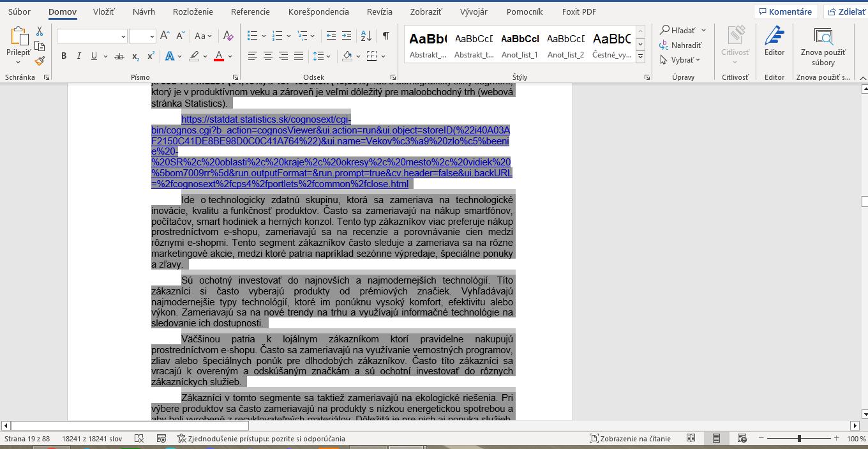
Task: Click the proofing check icon in status bar
Action: (139, 439)
